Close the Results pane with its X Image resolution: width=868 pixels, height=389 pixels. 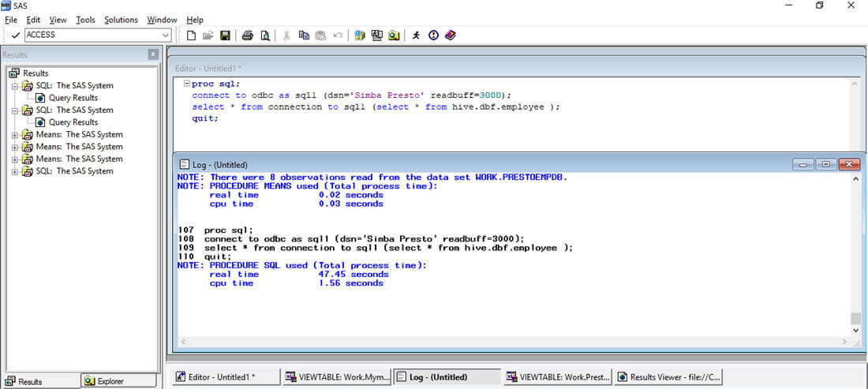click(x=153, y=54)
